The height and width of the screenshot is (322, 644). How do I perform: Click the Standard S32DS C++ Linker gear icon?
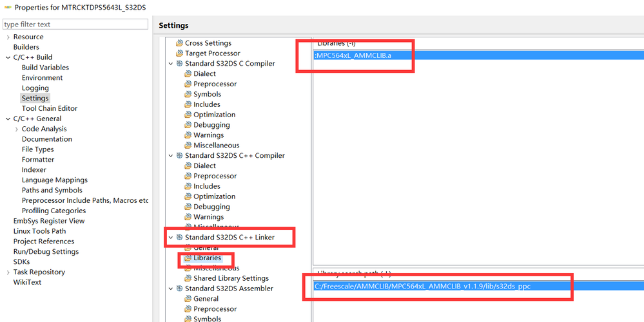(x=179, y=237)
